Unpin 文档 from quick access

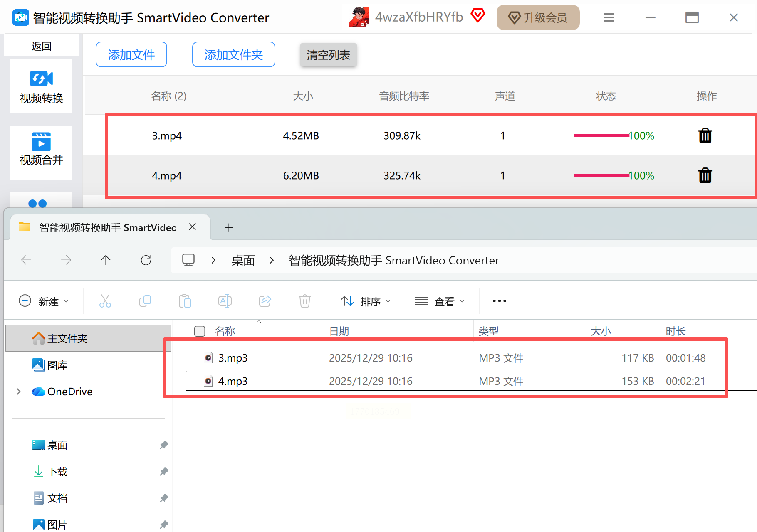coord(164,498)
